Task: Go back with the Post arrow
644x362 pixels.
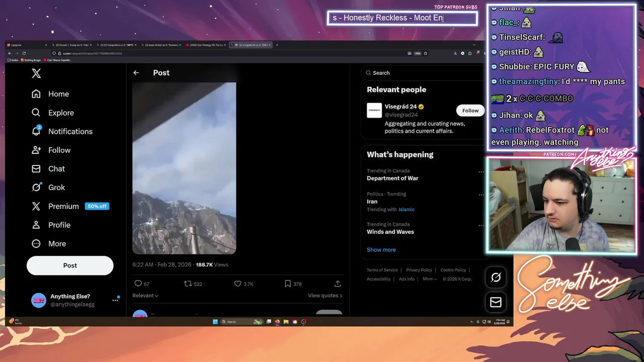Action: (x=136, y=73)
